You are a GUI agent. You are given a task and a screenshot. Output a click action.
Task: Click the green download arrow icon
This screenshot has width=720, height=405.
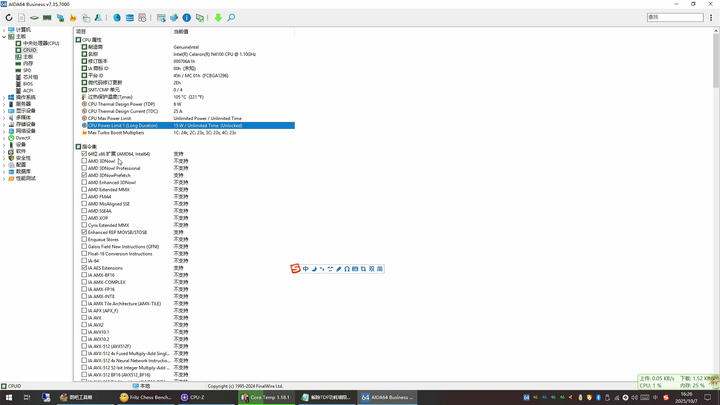(x=218, y=17)
